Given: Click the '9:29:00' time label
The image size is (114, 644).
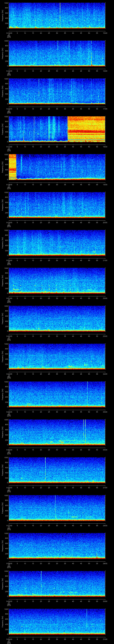Looking at the screenshot, I should [9, 601].
